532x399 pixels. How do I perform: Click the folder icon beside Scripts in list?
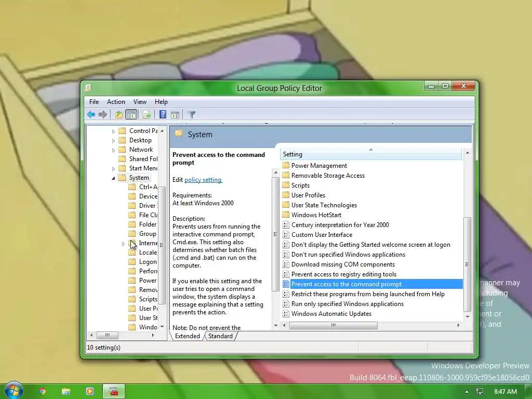pos(286,185)
